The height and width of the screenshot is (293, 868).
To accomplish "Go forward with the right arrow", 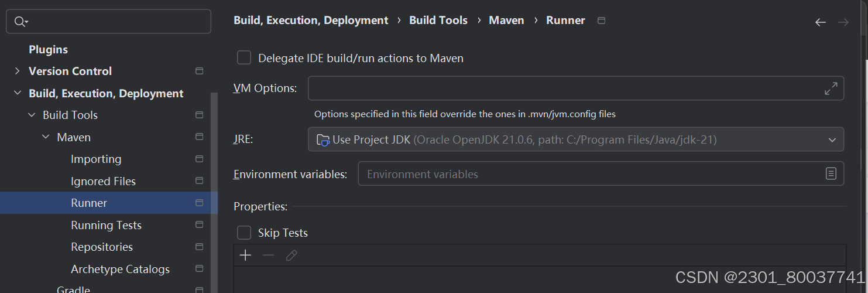I will [843, 22].
